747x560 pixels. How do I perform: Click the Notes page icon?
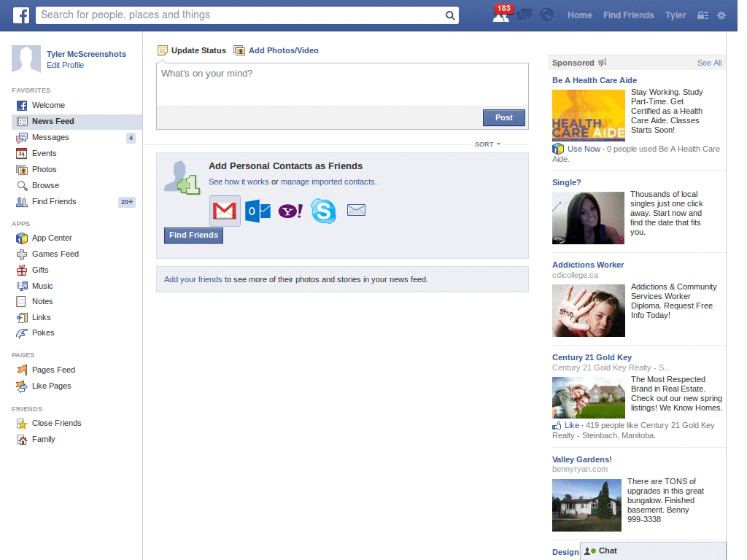21,301
